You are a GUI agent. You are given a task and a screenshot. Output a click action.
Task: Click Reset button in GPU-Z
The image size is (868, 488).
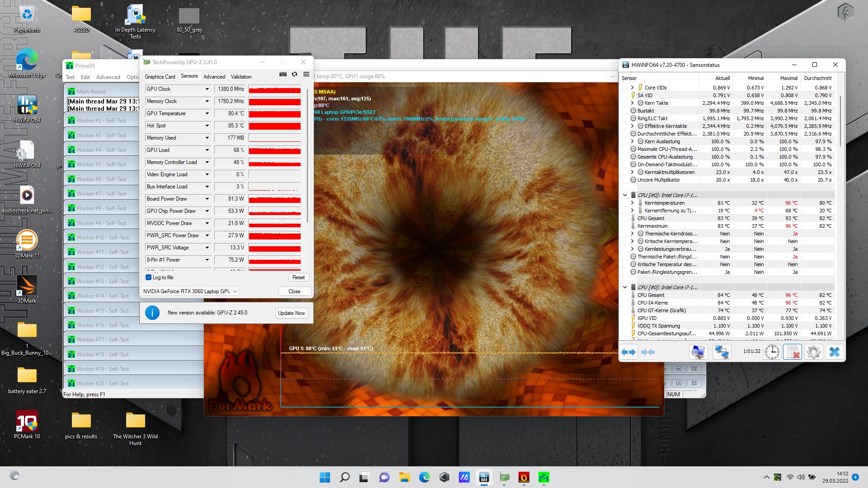coord(298,277)
